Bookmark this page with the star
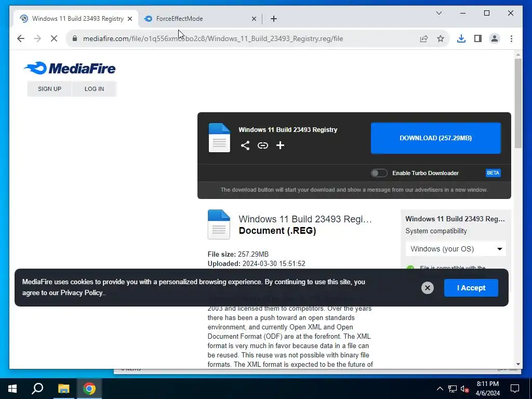 click(441, 38)
